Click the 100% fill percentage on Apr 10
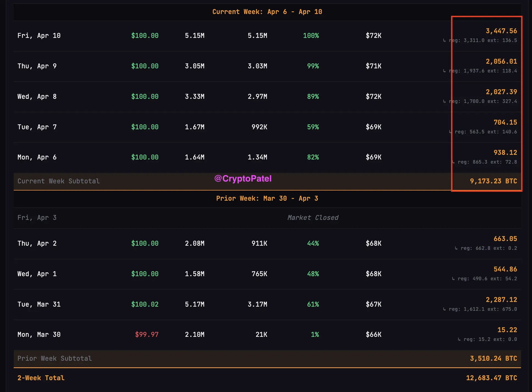 (311, 36)
